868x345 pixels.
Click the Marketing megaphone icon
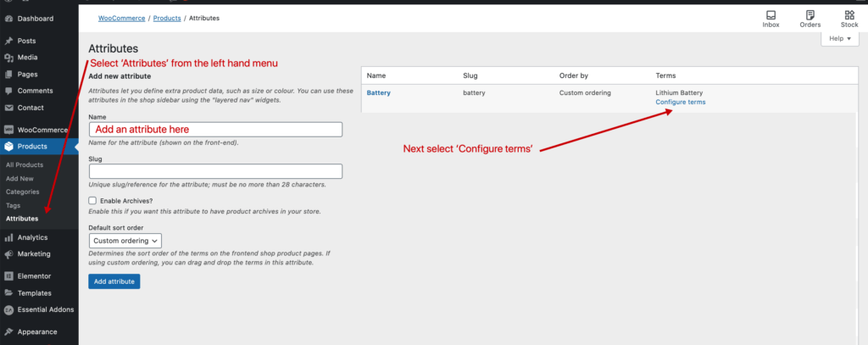[8, 254]
